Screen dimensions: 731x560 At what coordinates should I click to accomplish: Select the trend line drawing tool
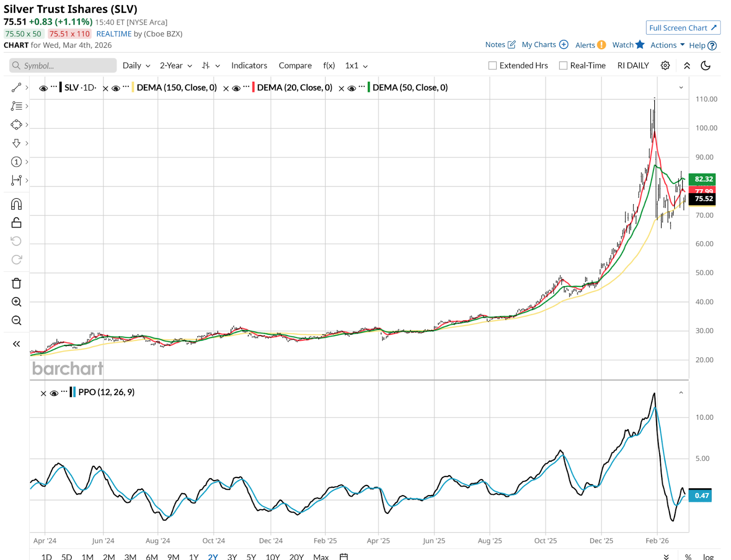tap(16, 87)
